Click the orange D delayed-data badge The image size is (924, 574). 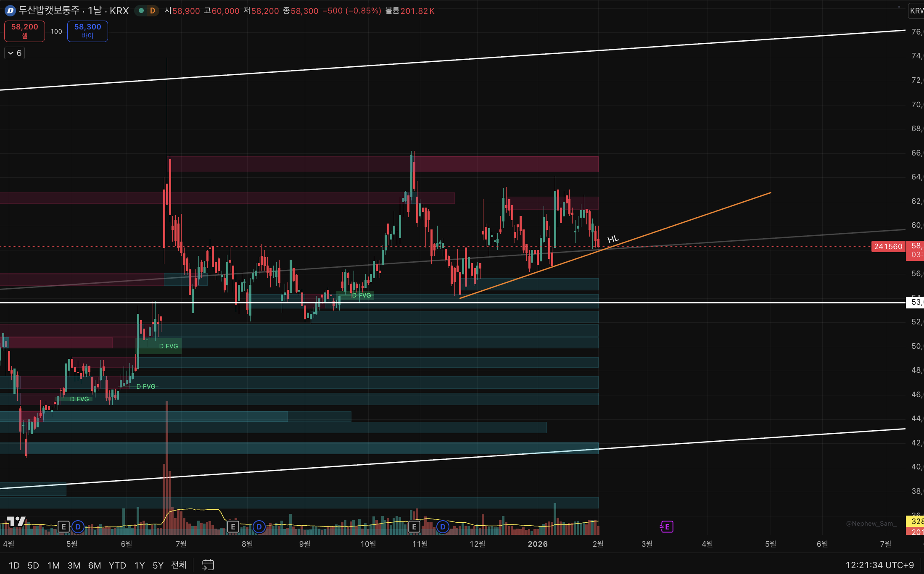(153, 11)
